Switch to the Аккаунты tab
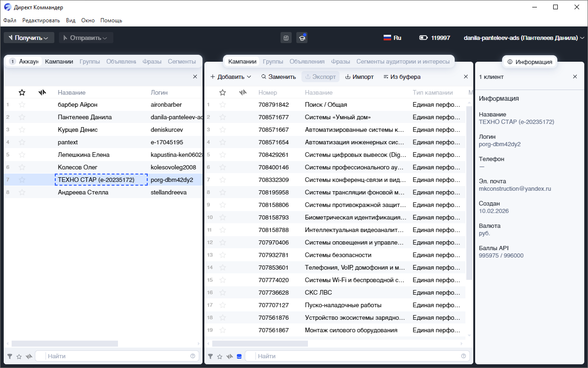588x368 pixels. pos(24,61)
